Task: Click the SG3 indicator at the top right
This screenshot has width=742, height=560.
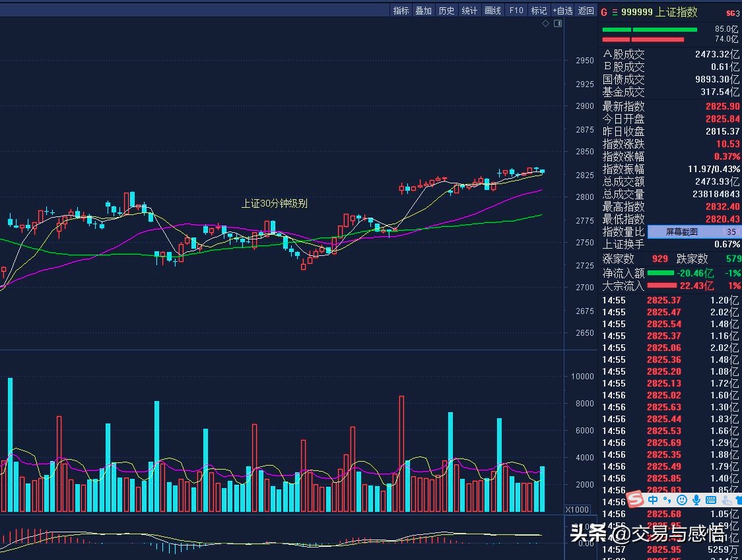Action: click(733, 11)
